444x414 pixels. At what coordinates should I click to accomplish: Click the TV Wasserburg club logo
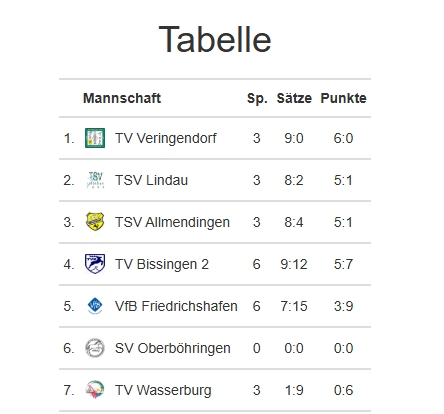[95, 390]
